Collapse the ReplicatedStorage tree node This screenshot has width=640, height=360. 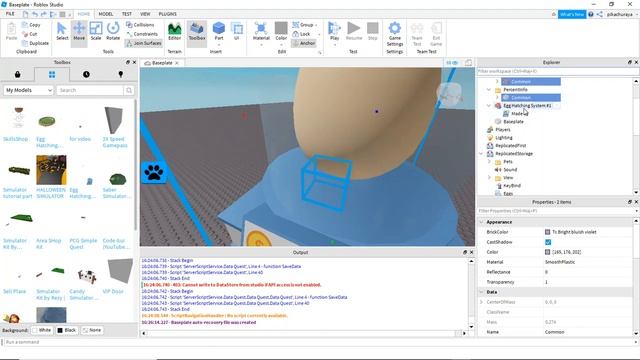tap(481, 153)
